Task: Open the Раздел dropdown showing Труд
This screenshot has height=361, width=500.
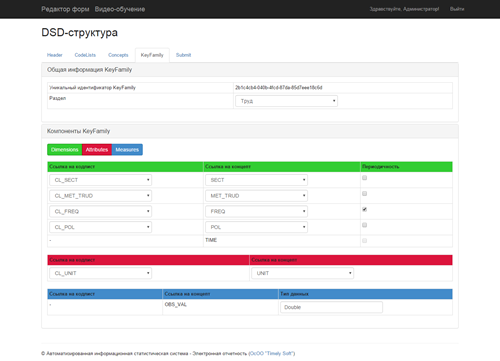Action: click(286, 101)
